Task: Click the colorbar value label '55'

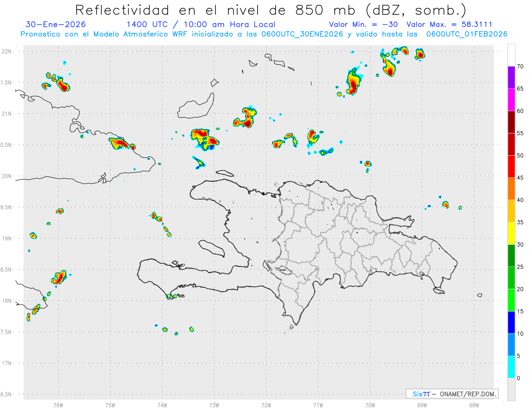Action: [520, 133]
